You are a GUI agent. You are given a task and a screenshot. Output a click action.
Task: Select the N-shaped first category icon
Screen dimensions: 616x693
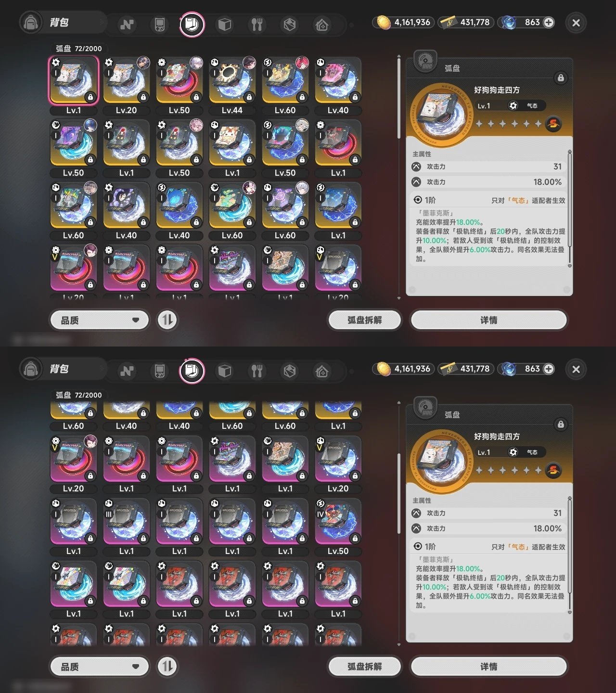pos(127,24)
